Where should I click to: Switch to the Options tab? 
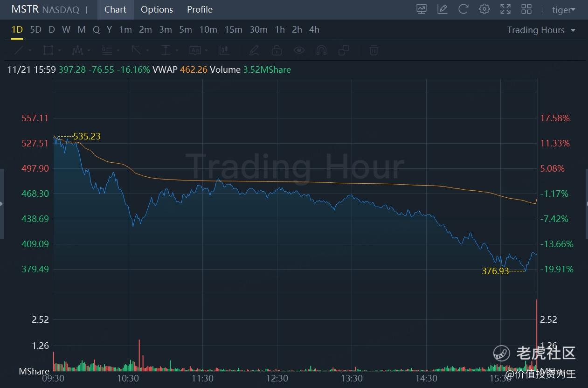[157, 9]
